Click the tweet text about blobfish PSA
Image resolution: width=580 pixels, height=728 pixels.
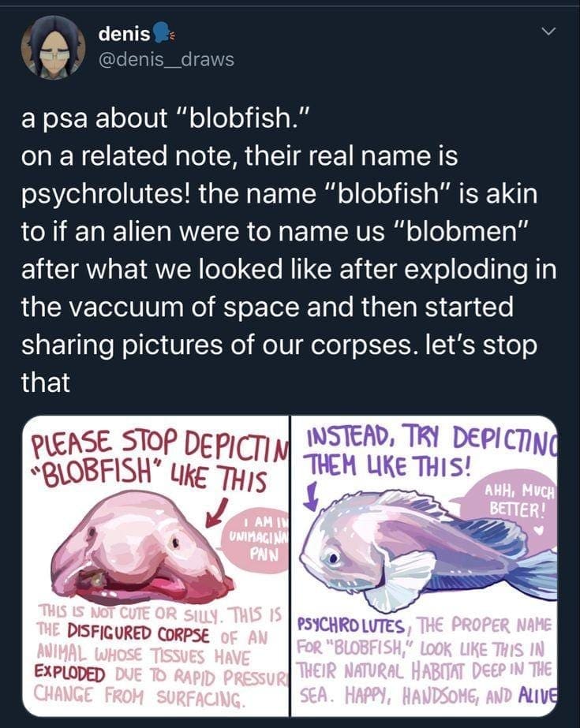click(x=289, y=249)
